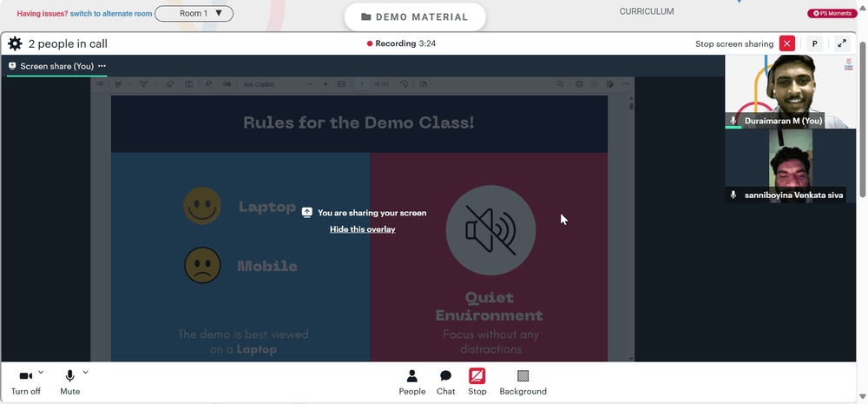This screenshot has height=404, width=868.
Task: Zoom out PDF with minus button
Action: pyautogui.click(x=311, y=84)
